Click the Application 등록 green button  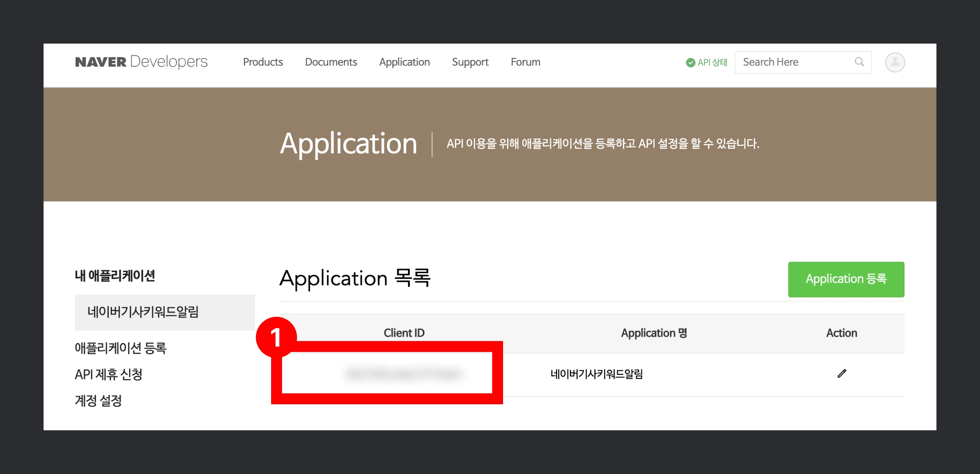846,279
